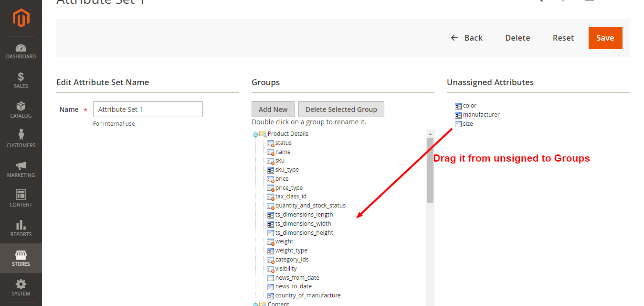644x306 pixels.
Task: Select the unassigned size attribute
Action: tap(467, 124)
